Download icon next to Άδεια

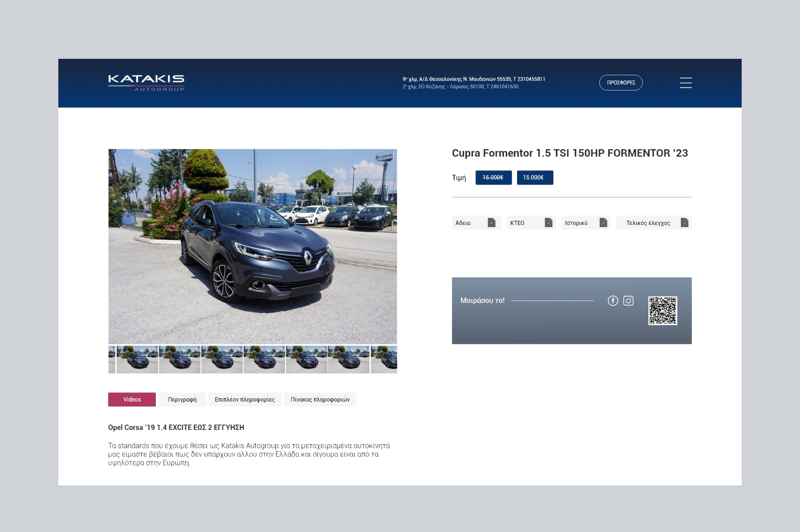492,222
